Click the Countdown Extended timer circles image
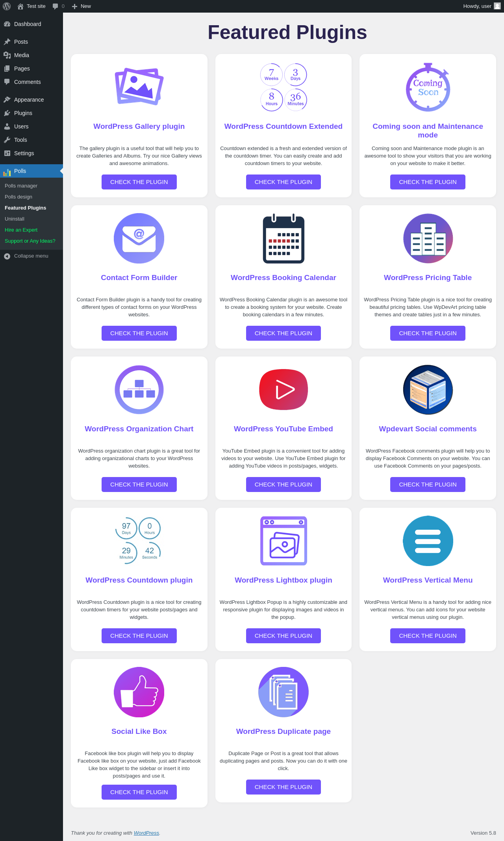 [x=283, y=87]
